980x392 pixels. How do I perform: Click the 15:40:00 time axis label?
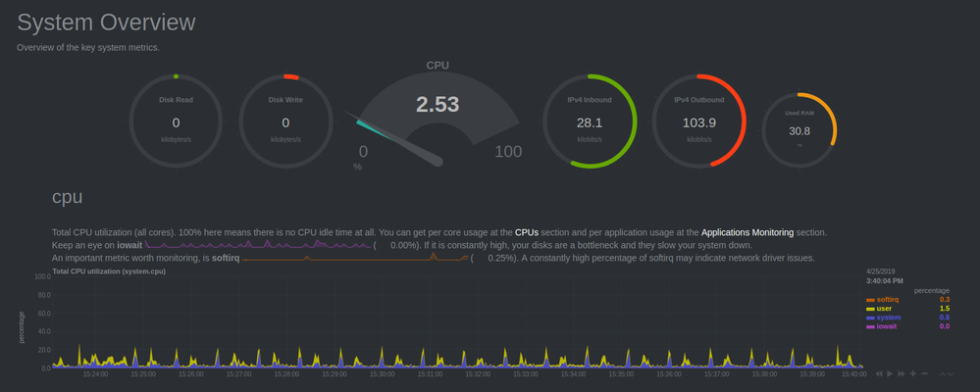coord(853,374)
